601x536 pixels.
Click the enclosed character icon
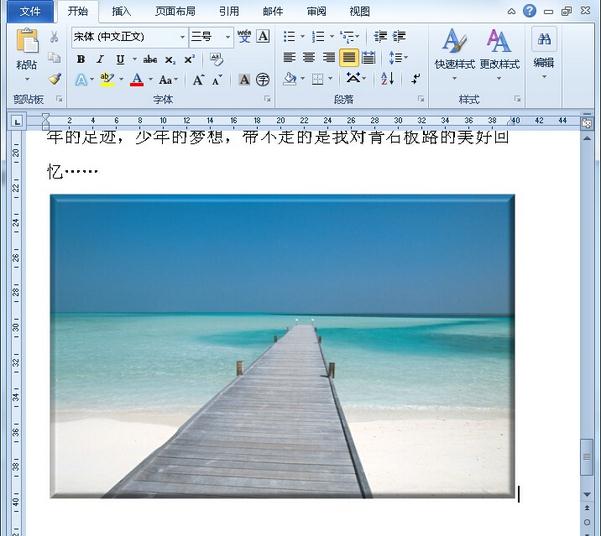click(263, 80)
